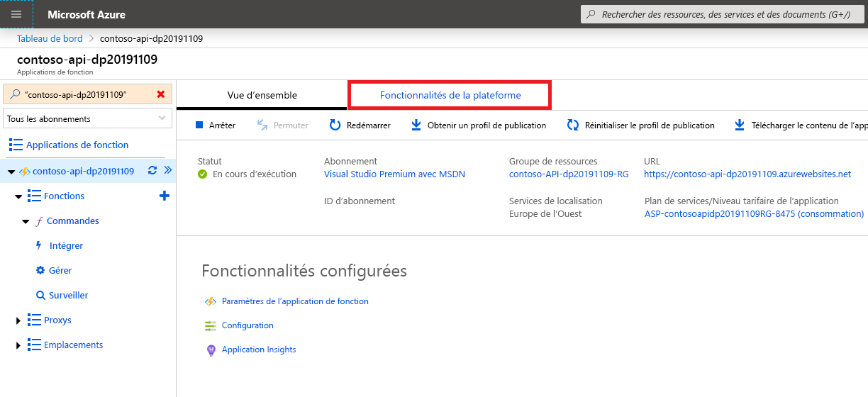This screenshot has width=868, height=397.
Task: Open the Tous les abonnements dropdown
Action: 88,118
